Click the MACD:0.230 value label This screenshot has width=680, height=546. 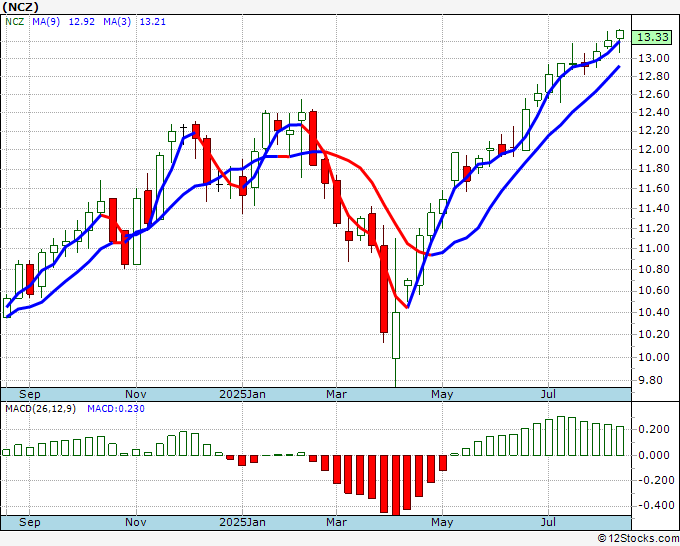(x=116, y=409)
